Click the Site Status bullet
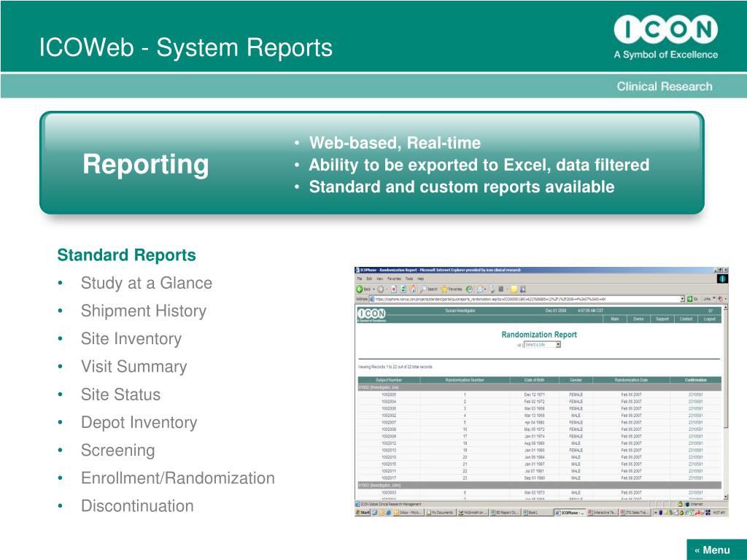The image size is (747, 560). [x=120, y=394]
